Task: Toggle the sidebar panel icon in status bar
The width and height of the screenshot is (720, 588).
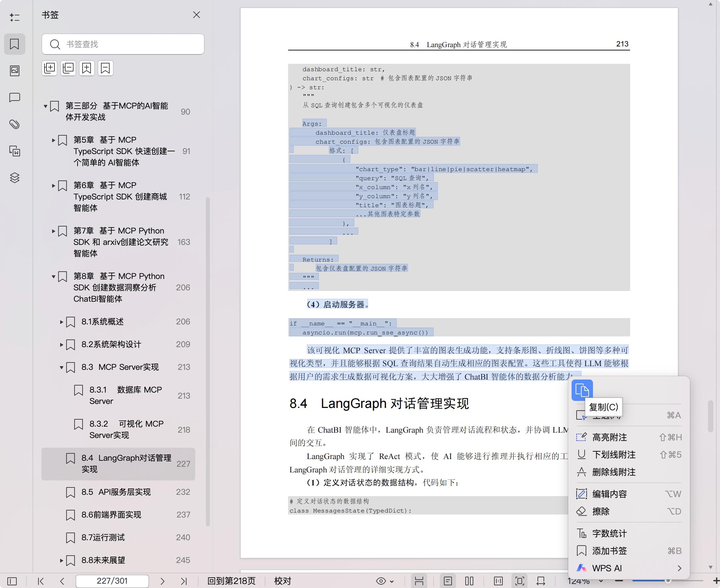Action: (12, 581)
